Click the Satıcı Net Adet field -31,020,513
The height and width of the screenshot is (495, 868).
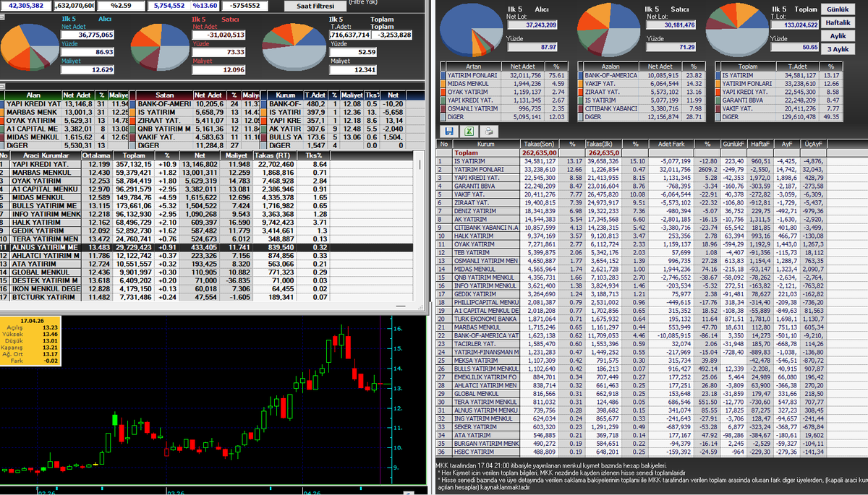218,34
